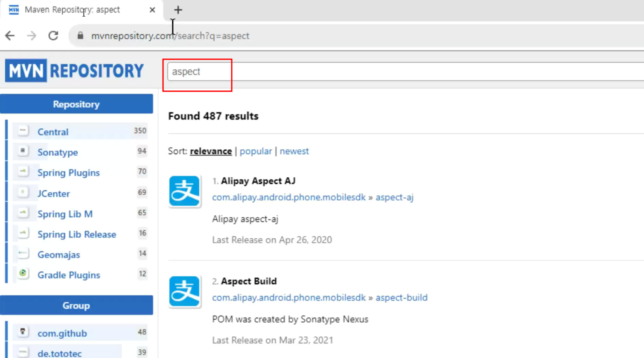Click the Repository section header

(76, 104)
